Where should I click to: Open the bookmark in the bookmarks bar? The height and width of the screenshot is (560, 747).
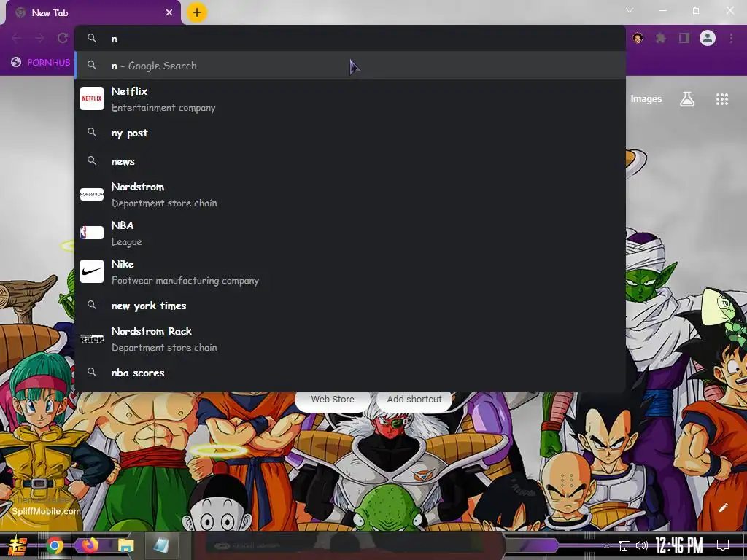tap(41, 62)
